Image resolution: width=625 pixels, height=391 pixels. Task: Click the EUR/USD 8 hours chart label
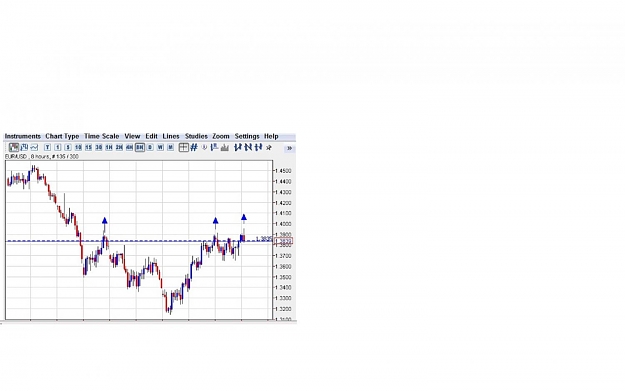(42, 157)
